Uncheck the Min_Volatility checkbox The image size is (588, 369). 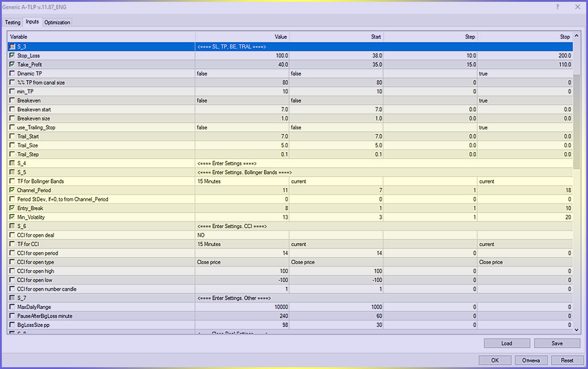click(12, 217)
